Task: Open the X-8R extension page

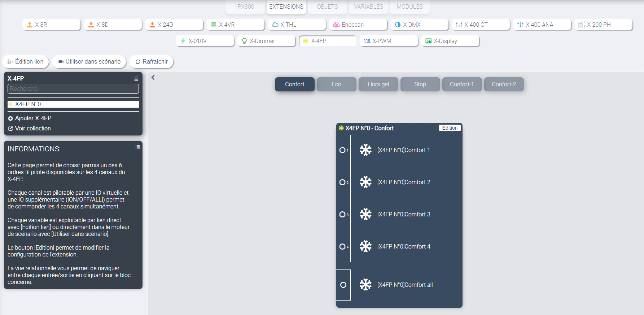Action: 51,25
